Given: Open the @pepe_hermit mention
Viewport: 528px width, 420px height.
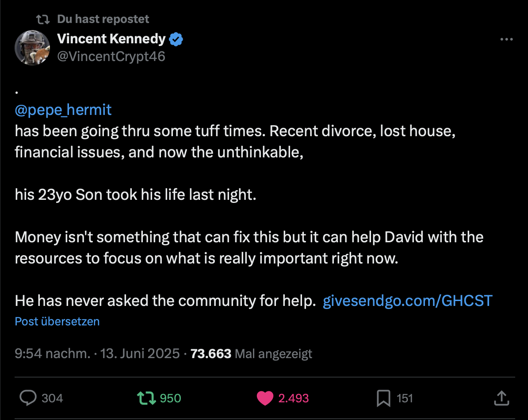Looking at the screenshot, I should 63,110.
